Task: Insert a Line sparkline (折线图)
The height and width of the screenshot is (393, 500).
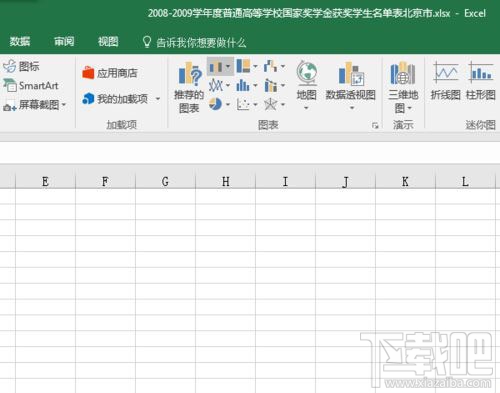Action: click(446, 81)
